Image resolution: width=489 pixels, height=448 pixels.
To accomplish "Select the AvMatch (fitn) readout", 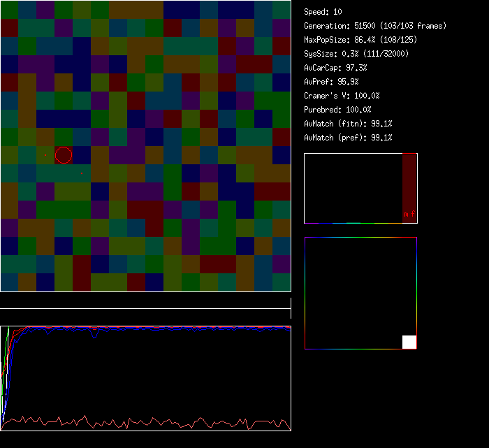I will pos(348,124).
